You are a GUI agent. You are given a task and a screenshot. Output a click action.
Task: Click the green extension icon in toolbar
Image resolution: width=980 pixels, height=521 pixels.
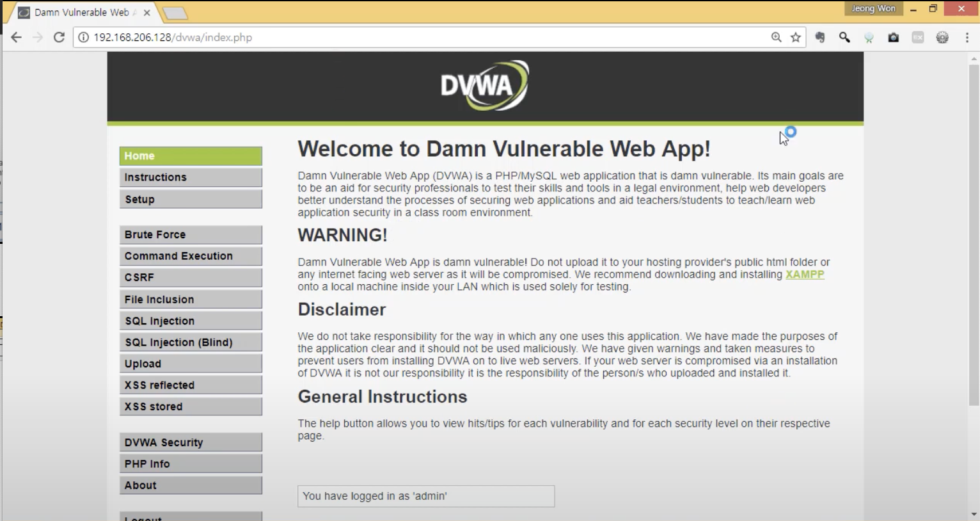(x=869, y=38)
